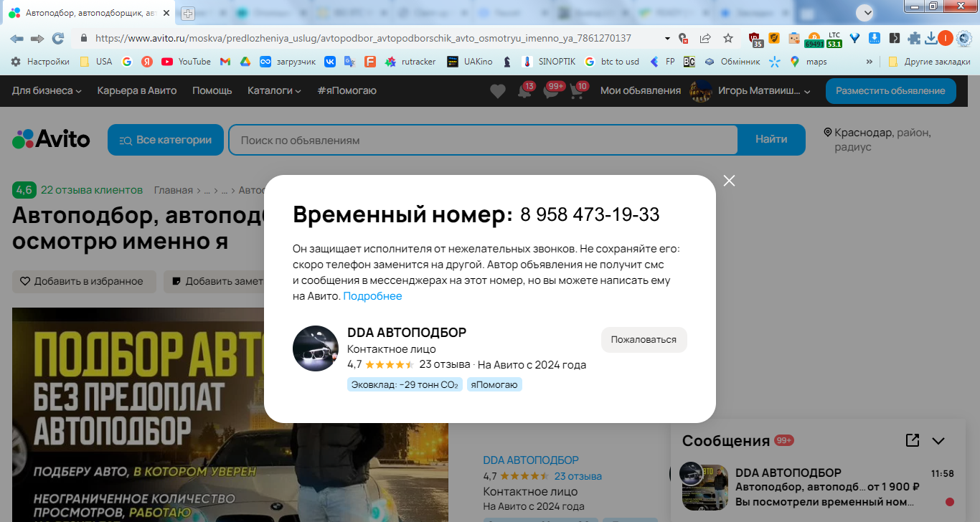Open загрузчик bookmark

pyautogui.click(x=288, y=62)
